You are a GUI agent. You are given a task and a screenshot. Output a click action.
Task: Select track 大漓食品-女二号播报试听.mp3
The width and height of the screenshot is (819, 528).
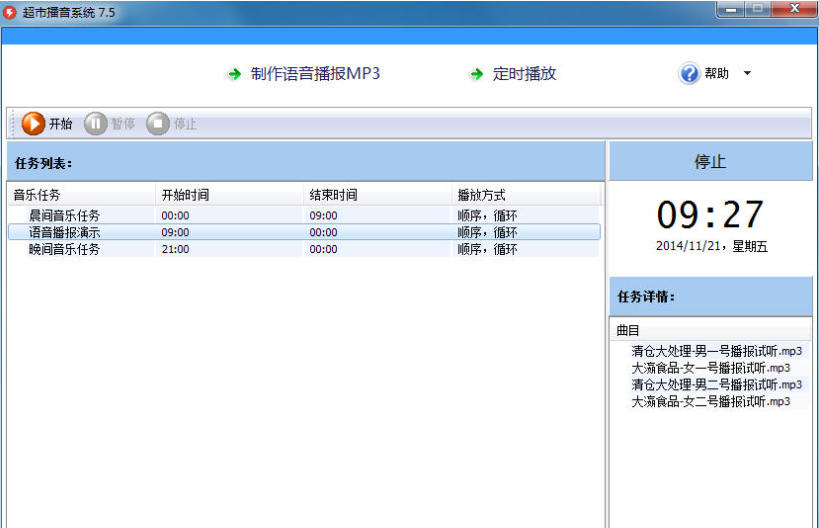[x=711, y=401]
